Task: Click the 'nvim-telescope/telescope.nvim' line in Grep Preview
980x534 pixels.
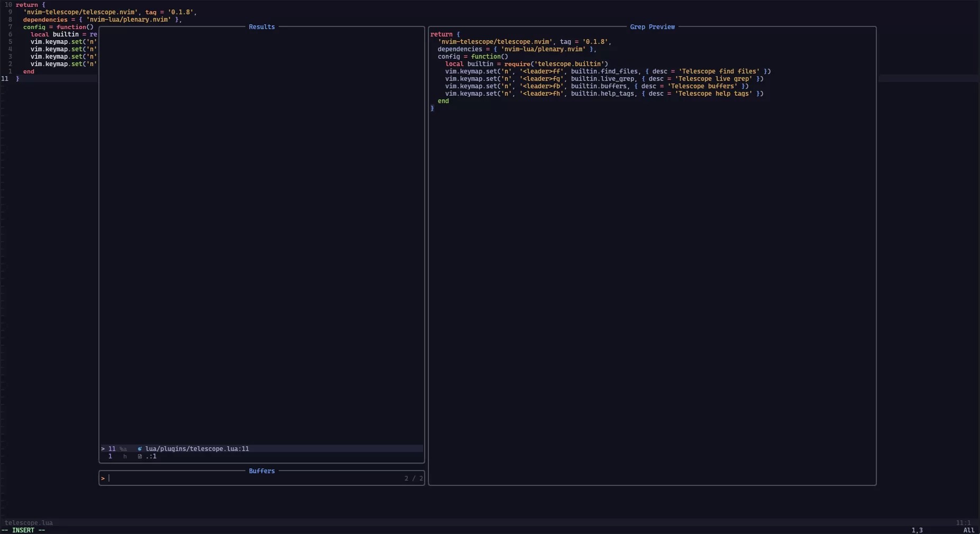Action: point(524,42)
